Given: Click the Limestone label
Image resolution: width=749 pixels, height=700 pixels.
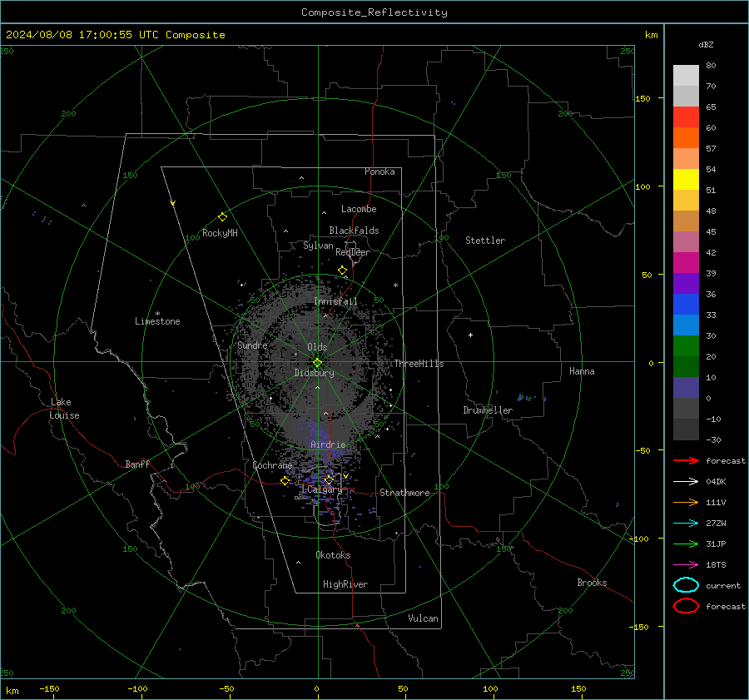Looking at the screenshot, I should [x=157, y=321].
